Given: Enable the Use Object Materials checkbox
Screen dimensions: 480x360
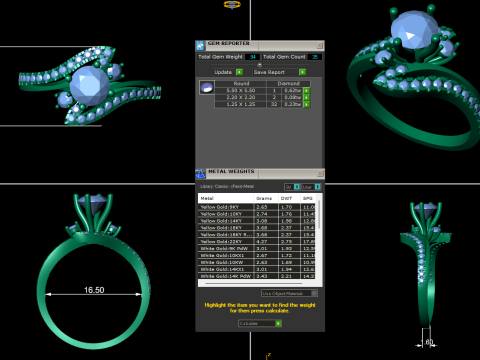Looking at the screenshot, I should (314, 293).
